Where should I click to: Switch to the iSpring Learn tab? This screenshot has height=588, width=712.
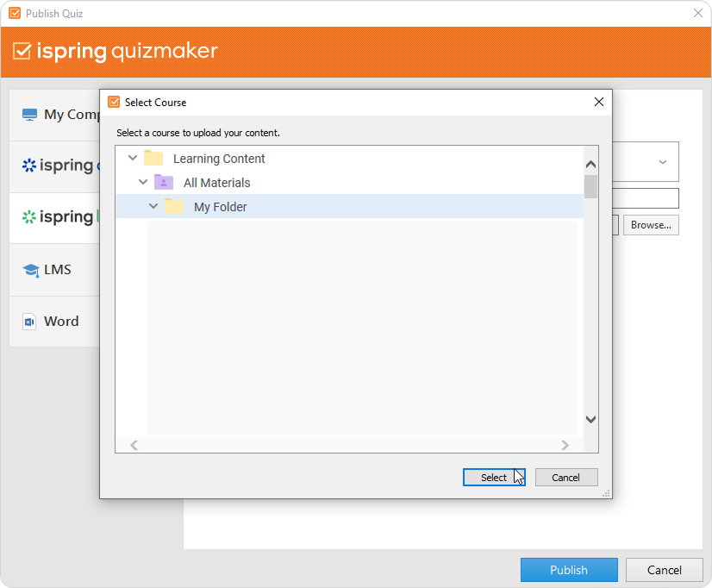click(57, 217)
